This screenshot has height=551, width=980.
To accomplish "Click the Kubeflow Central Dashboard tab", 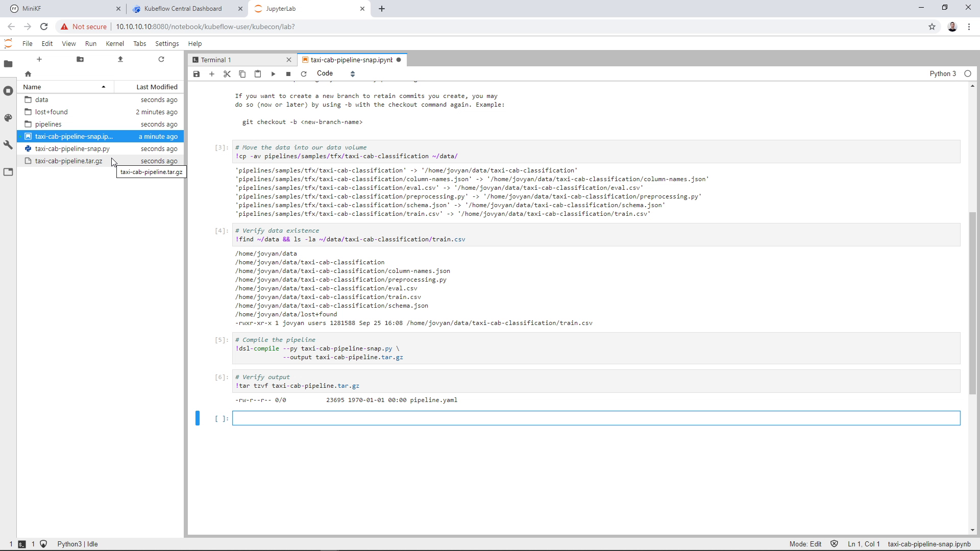I will coord(183,8).
